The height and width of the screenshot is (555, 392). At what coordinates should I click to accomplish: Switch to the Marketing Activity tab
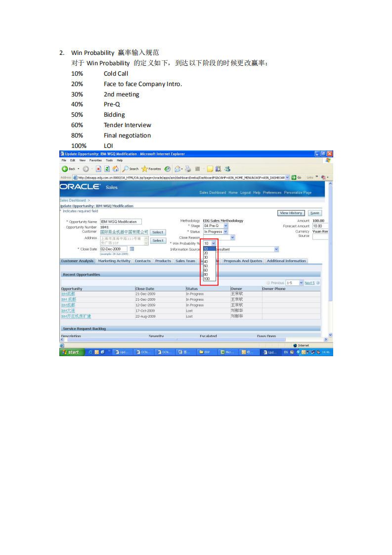coord(114,261)
